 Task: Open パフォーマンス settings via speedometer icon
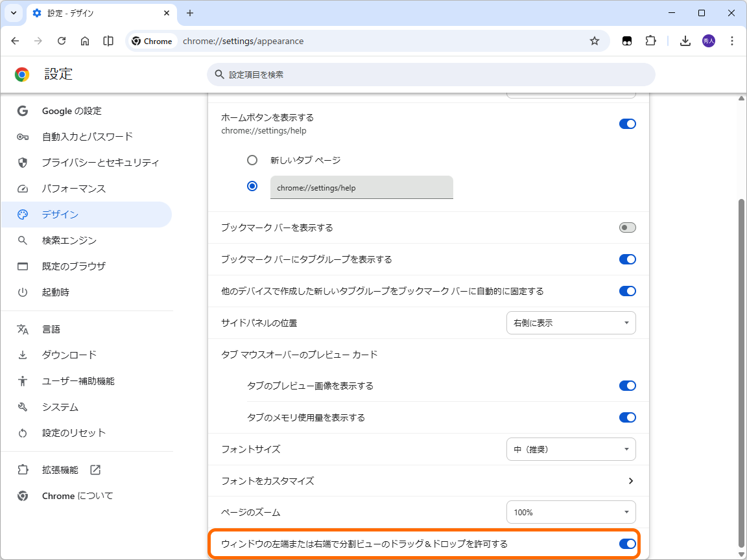click(22, 189)
